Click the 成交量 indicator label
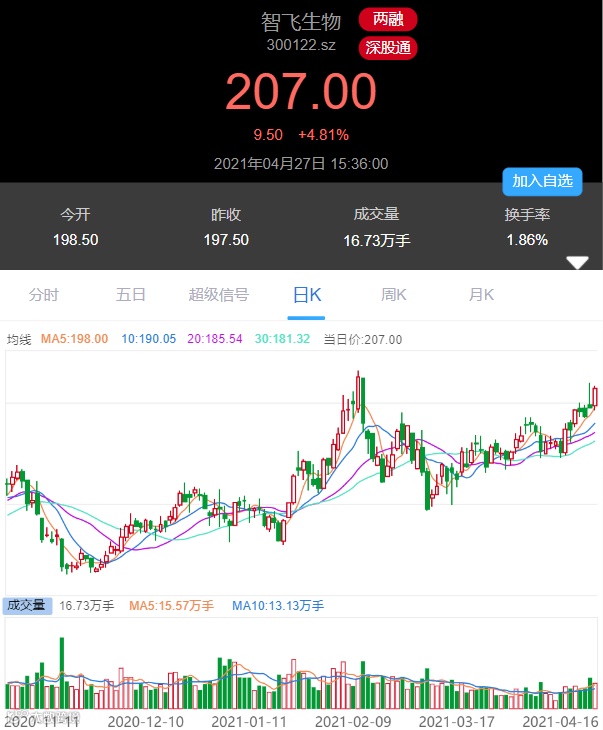 [x=27, y=605]
